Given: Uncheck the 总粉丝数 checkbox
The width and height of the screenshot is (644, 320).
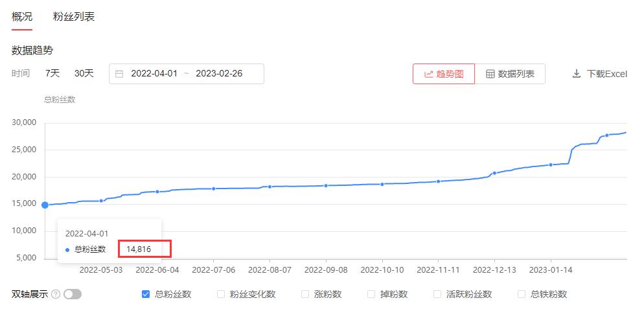Looking at the screenshot, I should coord(146,294).
